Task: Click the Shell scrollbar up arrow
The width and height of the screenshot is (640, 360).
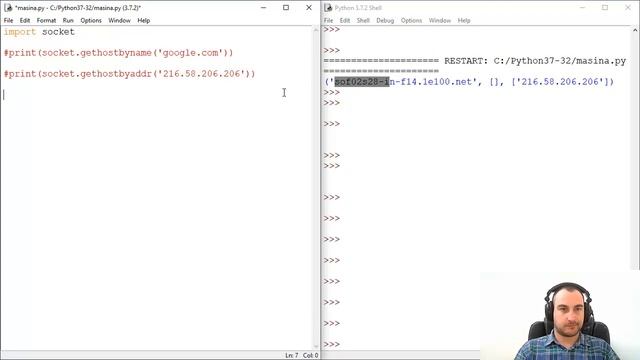Action: pos(635,30)
